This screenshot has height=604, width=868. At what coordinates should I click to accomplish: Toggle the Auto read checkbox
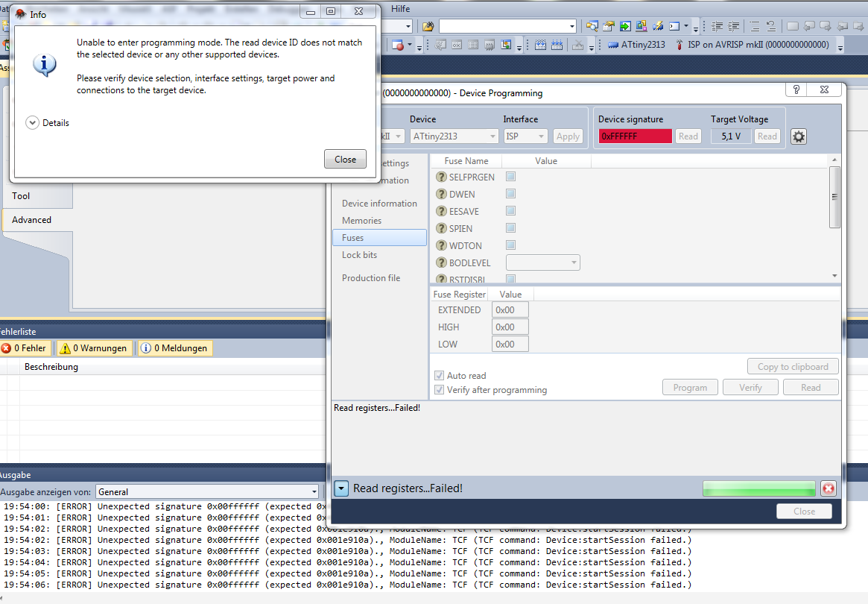[x=439, y=375]
